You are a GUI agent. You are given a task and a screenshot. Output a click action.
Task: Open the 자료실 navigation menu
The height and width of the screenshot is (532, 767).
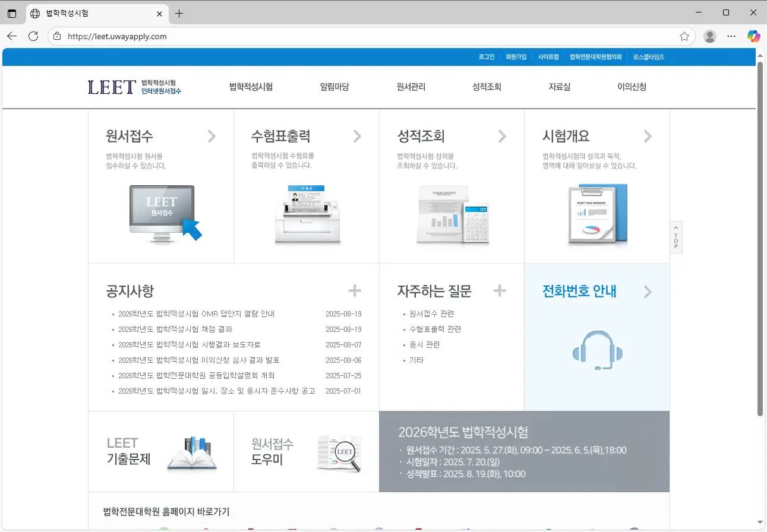(559, 87)
